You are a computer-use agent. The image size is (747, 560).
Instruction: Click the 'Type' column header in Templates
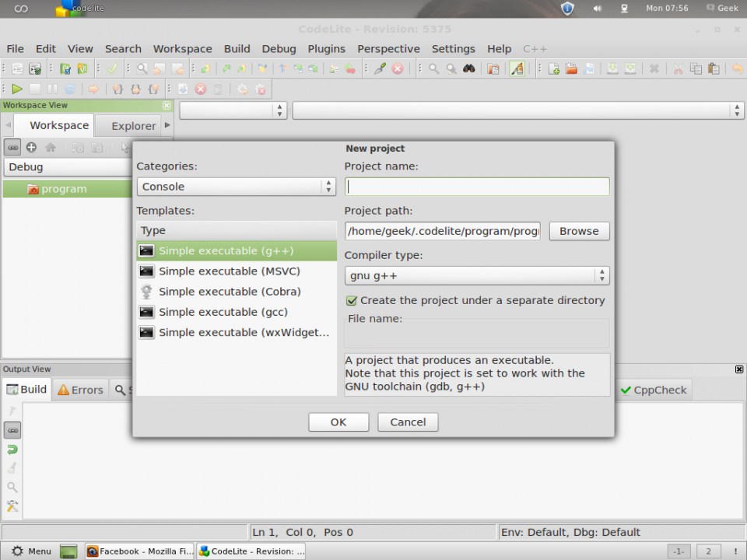click(x=237, y=230)
